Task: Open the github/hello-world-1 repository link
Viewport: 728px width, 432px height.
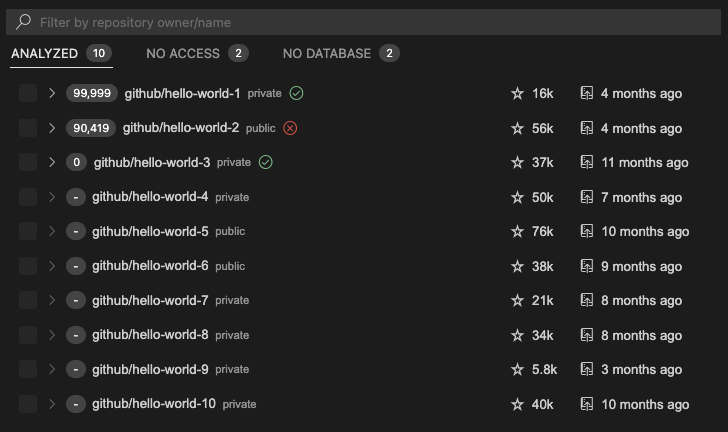Action: [182, 93]
